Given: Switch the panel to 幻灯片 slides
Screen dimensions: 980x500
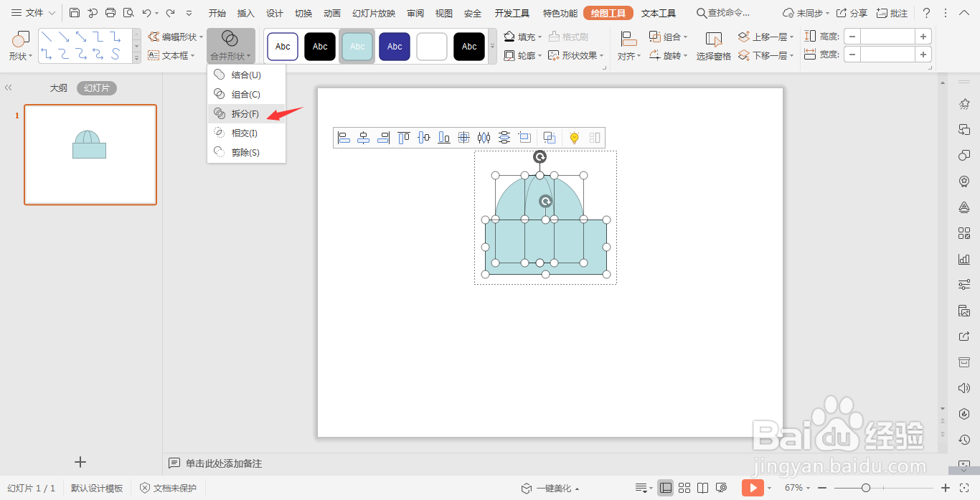Looking at the screenshot, I should (x=97, y=88).
